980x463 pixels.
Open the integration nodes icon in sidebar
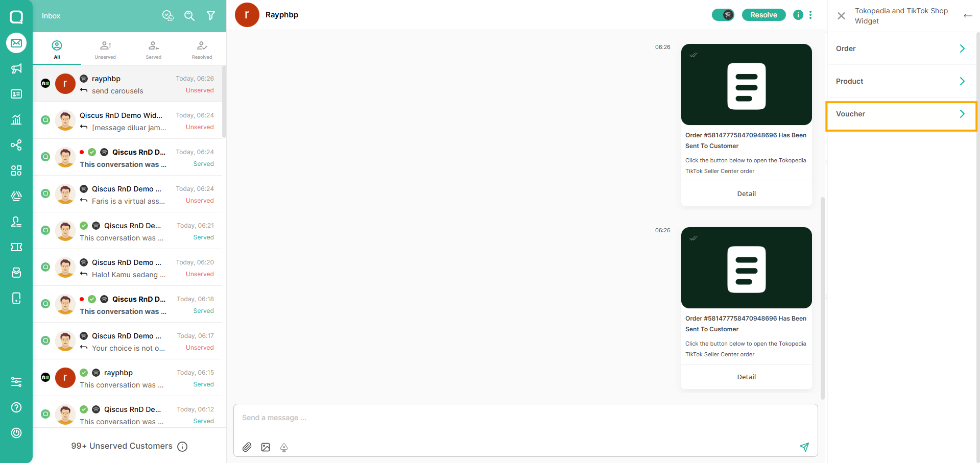point(16,145)
